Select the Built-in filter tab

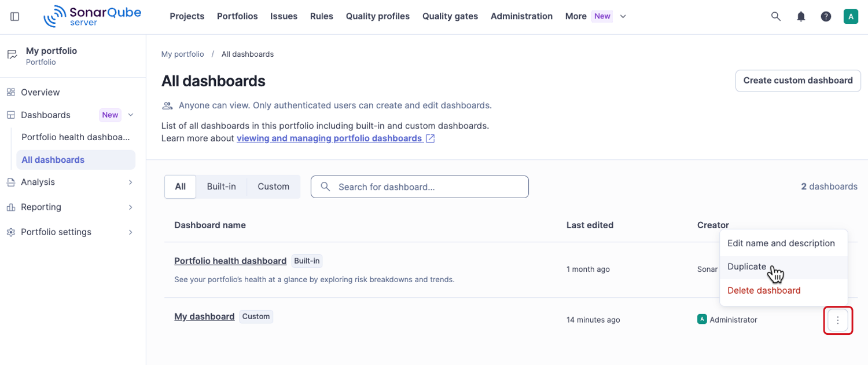[x=222, y=187]
